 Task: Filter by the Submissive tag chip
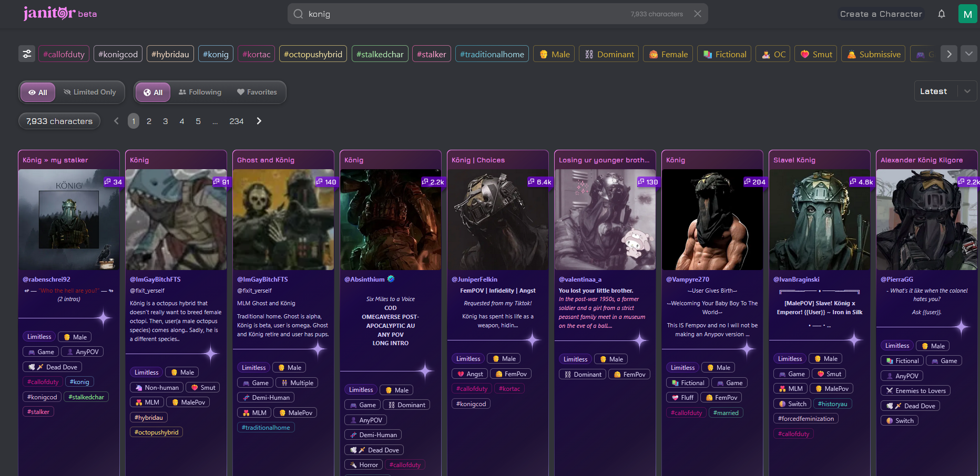[x=873, y=54]
